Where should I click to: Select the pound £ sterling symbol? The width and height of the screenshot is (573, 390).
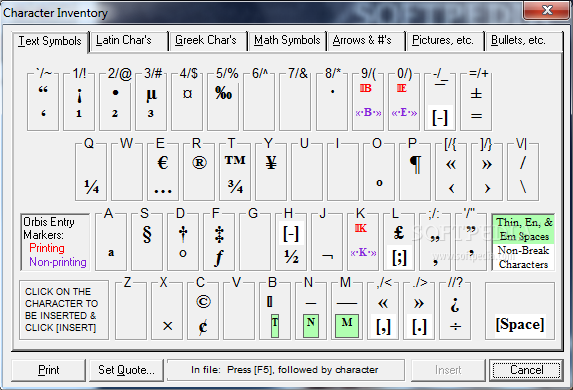398,233
